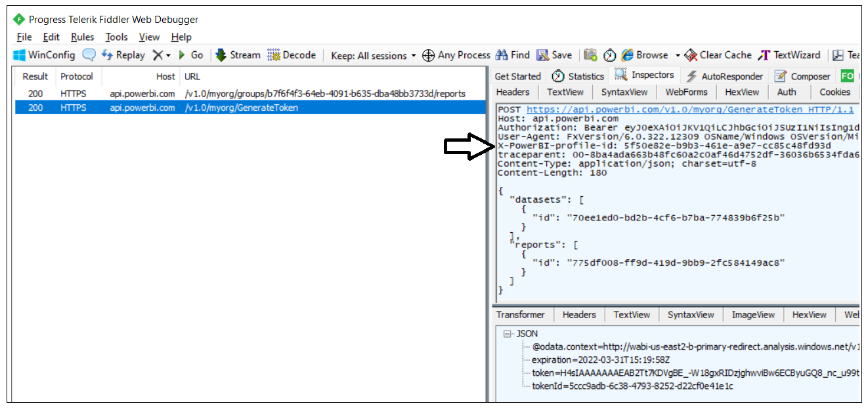Image resolution: width=868 pixels, height=408 pixels.
Task: Click Clear Cache
Action: pyautogui.click(x=718, y=55)
